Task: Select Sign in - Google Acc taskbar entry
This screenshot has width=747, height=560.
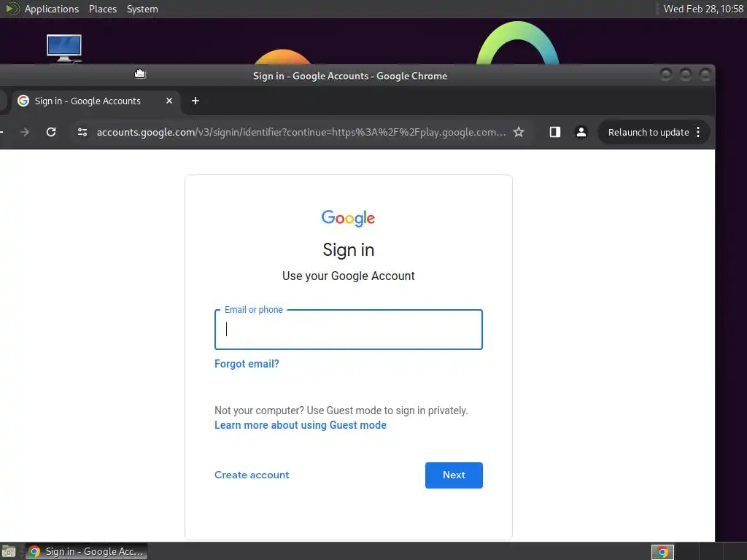Action: coord(86,551)
